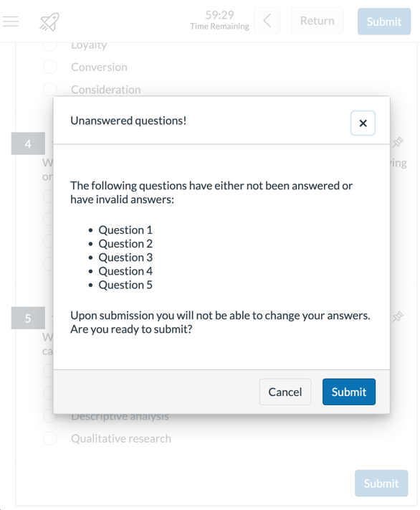
Task: Select the Qualitative research radio option
Action: (x=49, y=438)
